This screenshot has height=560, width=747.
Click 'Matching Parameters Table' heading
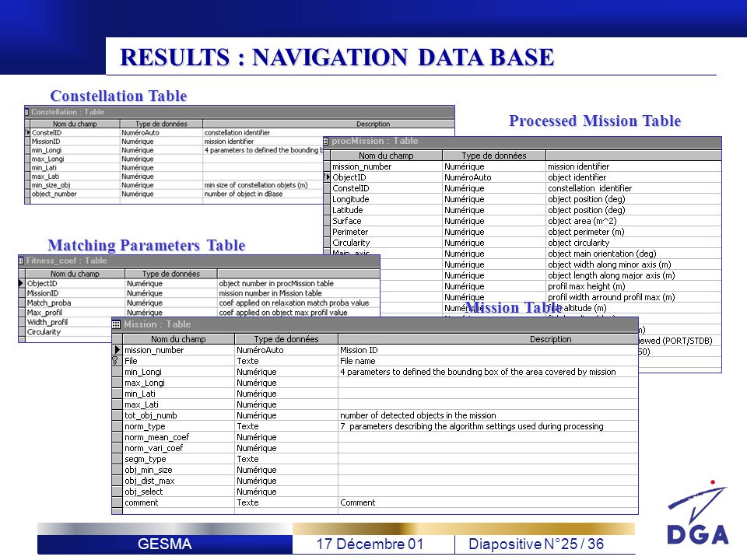tap(146, 245)
